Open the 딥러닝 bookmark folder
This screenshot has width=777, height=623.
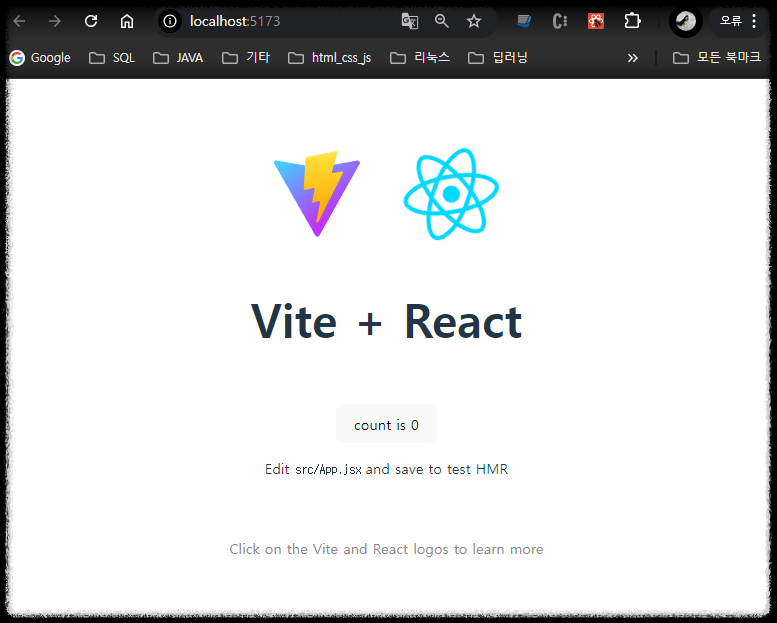[x=498, y=58]
